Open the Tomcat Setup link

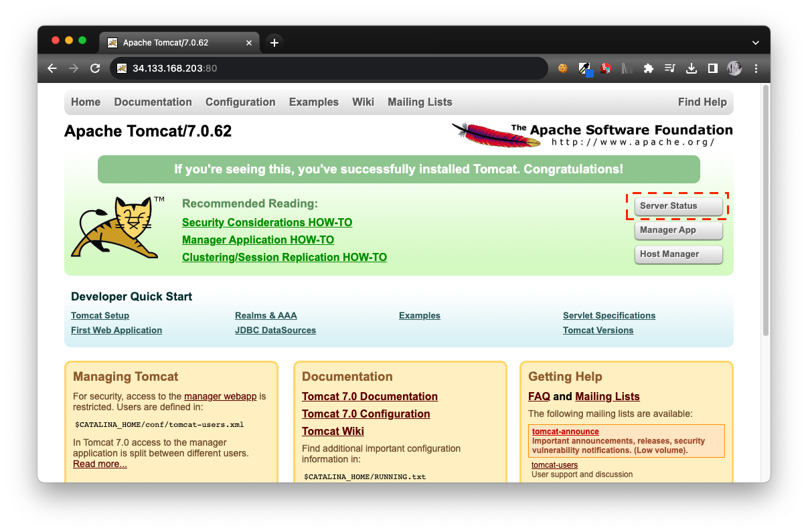(100, 316)
